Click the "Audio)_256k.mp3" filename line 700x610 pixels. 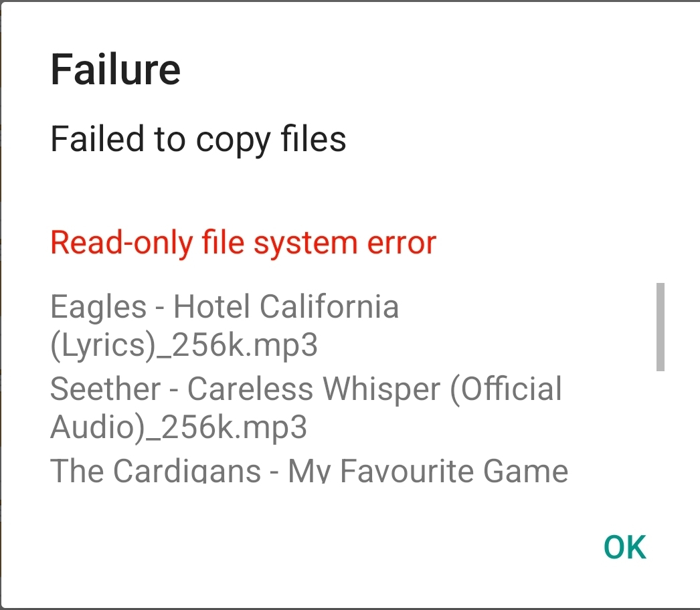179,427
